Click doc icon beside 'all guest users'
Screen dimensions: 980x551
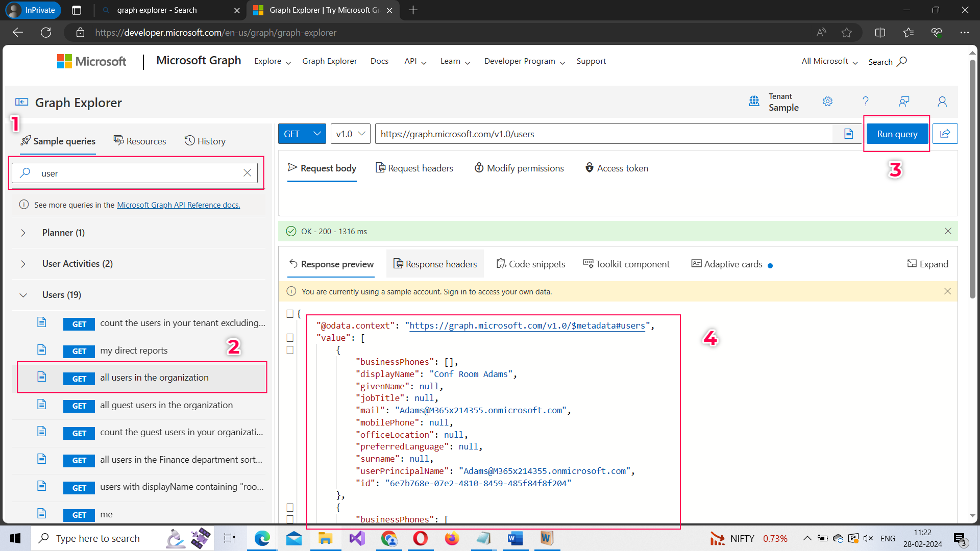42,405
